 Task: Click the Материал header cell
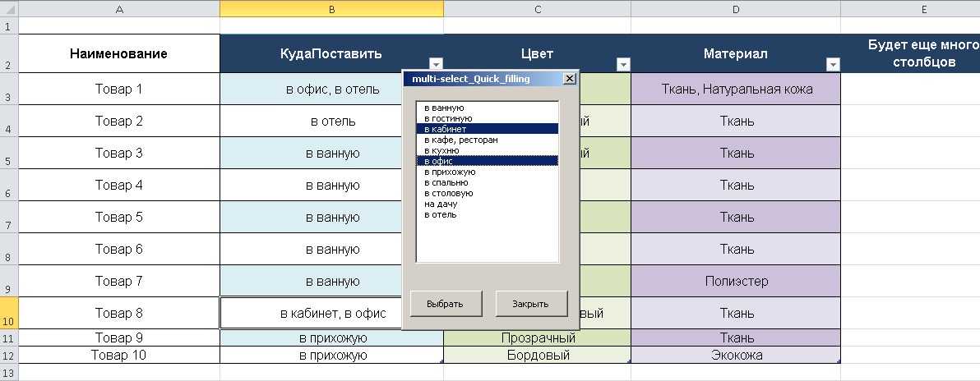[736, 53]
